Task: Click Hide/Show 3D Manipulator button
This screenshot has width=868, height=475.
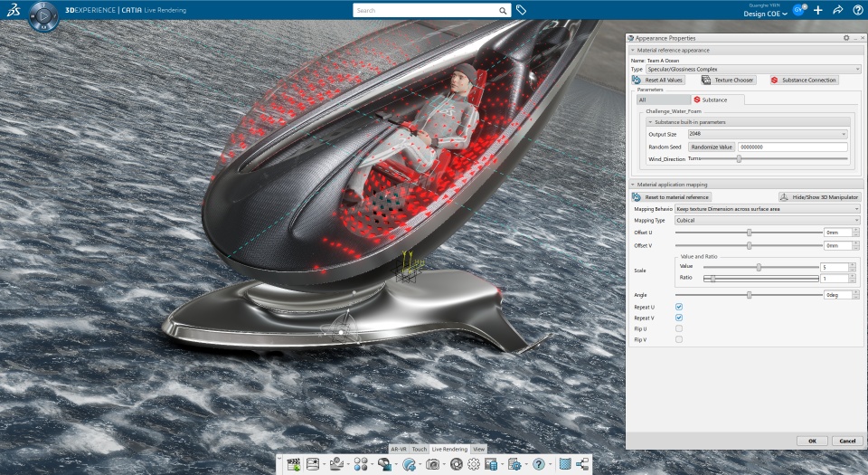Action: 820,196
